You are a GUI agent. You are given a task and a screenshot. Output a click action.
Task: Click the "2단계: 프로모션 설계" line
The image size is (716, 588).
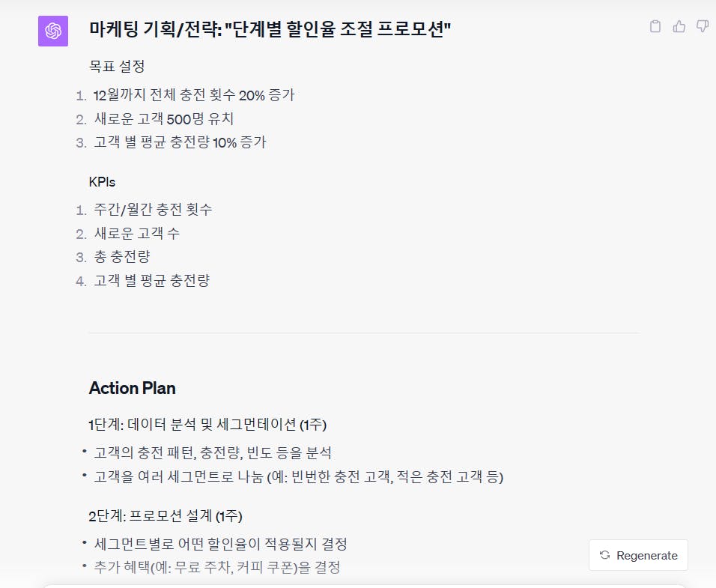165,516
